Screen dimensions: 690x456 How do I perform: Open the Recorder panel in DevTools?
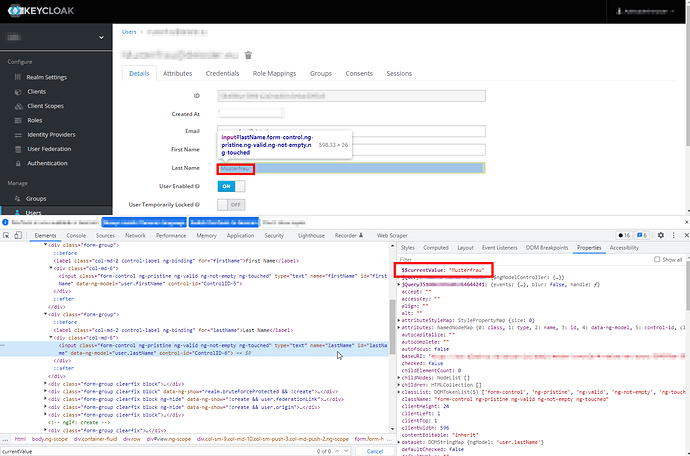[x=345, y=234]
